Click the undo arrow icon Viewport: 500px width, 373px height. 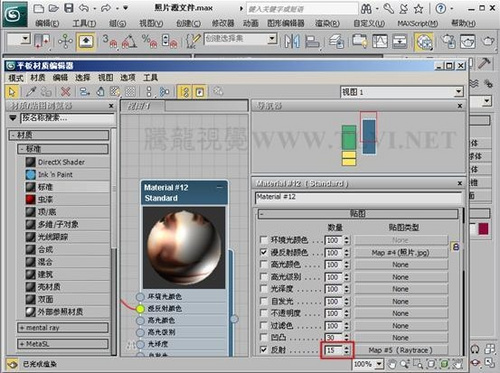click(x=84, y=8)
